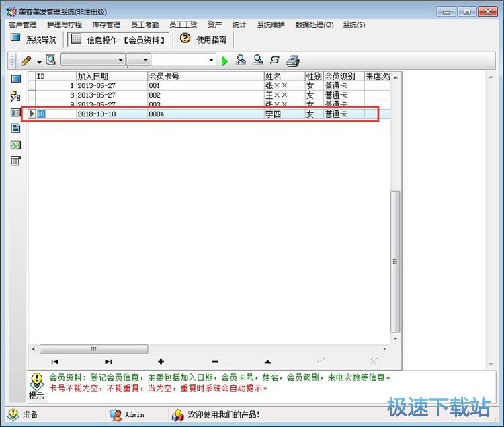
Task: Open the 资产 menu
Action: [215, 24]
